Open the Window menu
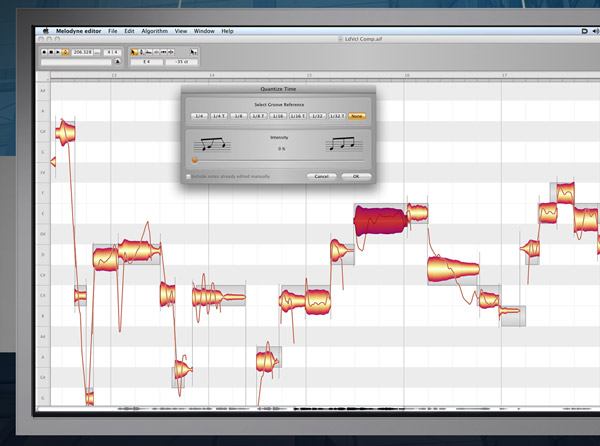The height and width of the screenshot is (446, 600). click(204, 31)
